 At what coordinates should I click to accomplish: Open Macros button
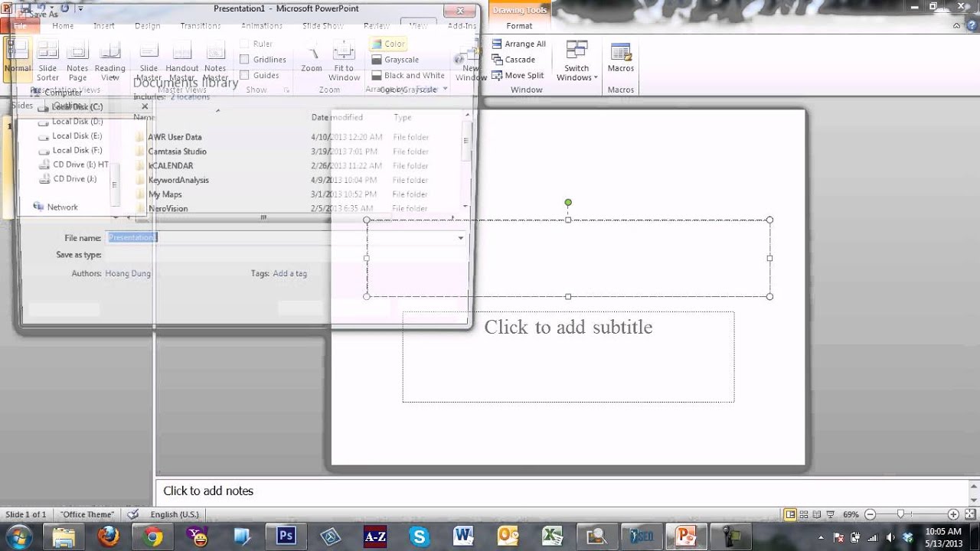(621, 57)
